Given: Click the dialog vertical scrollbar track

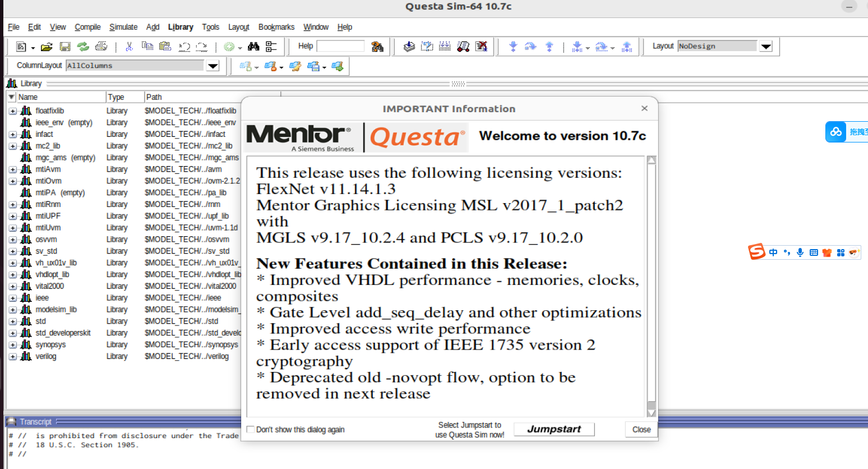Looking at the screenshot, I should (x=651, y=286).
